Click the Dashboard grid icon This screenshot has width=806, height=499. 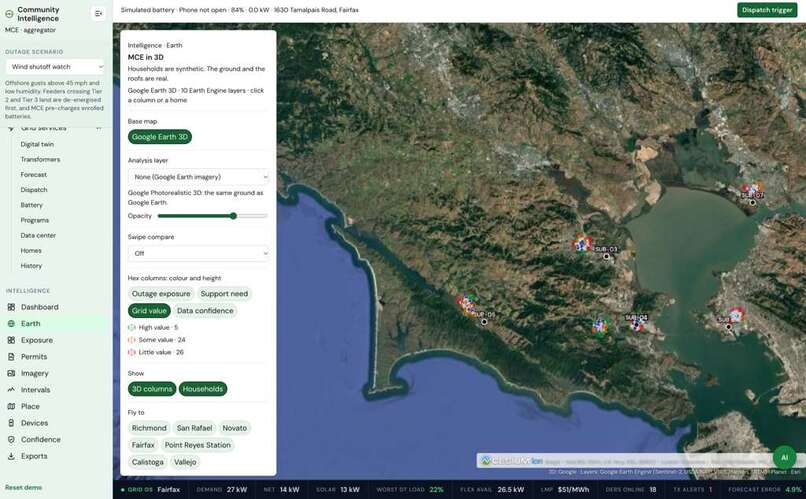tap(11, 307)
